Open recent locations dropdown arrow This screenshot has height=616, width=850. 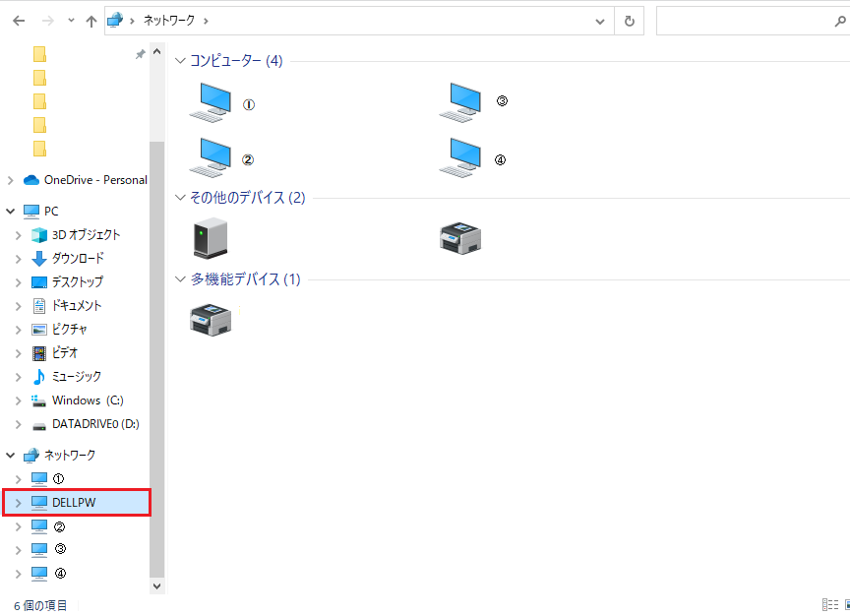(x=70, y=21)
